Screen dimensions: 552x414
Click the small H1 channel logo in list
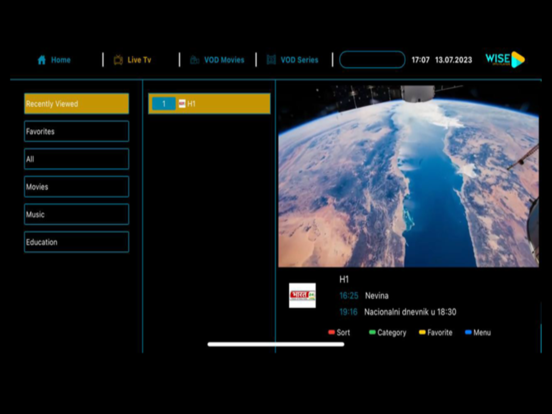tap(182, 104)
